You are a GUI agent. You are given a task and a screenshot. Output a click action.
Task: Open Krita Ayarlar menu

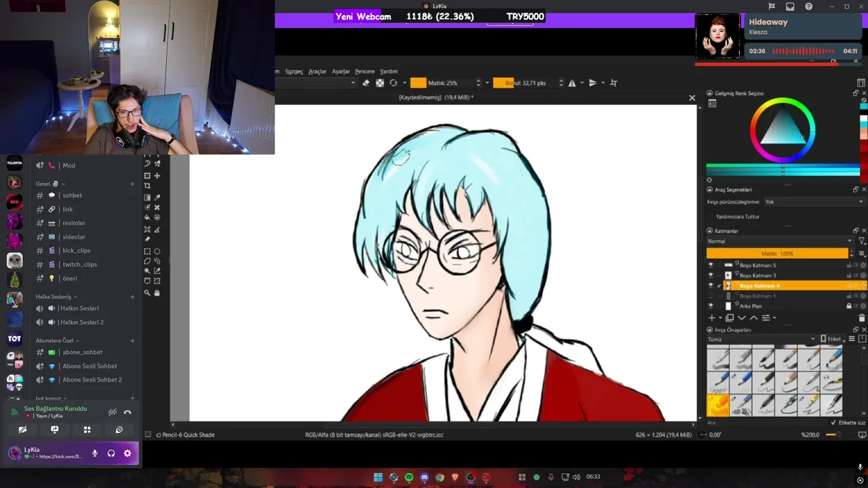[x=340, y=71]
